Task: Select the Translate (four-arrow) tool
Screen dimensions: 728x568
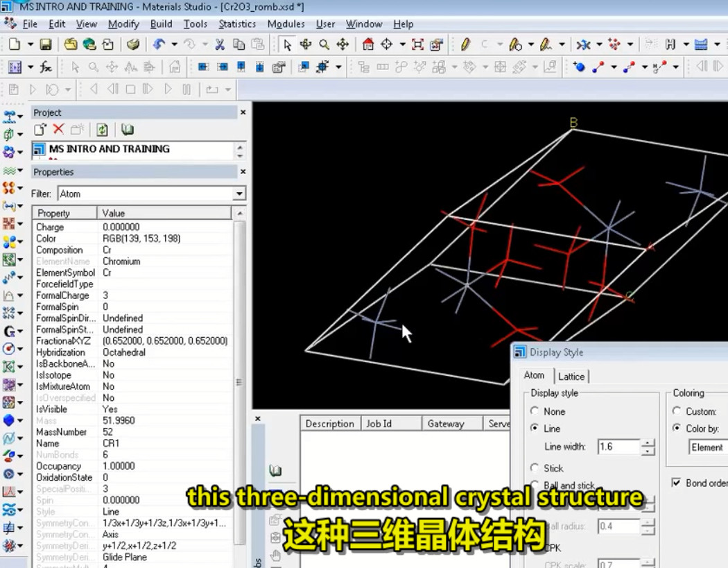Action: click(x=343, y=44)
